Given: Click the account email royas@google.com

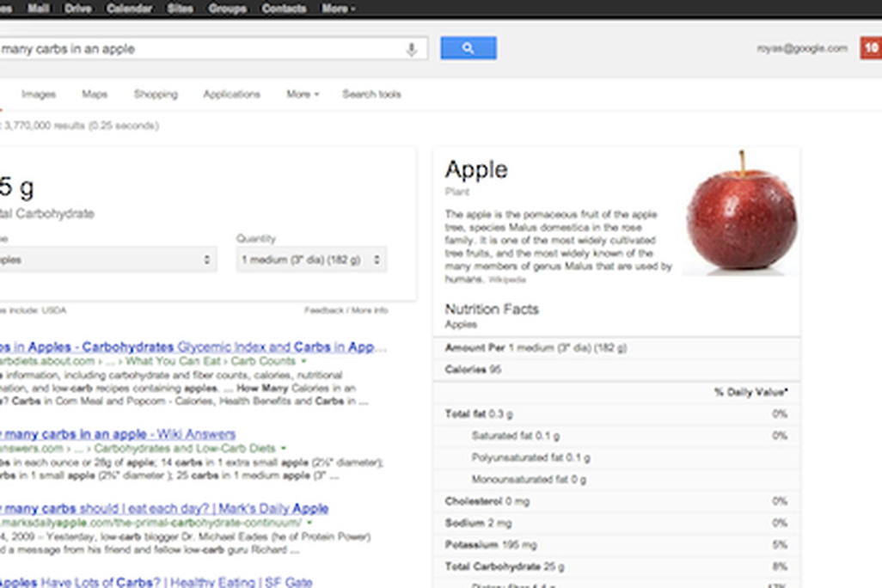Looking at the screenshot, I should click(x=802, y=48).
